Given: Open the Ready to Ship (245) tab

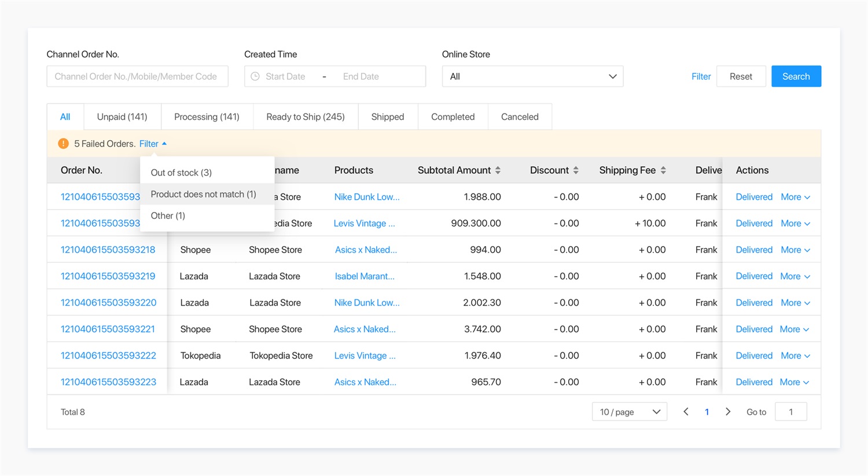Looking at the screenshot, I should [306, 117].
